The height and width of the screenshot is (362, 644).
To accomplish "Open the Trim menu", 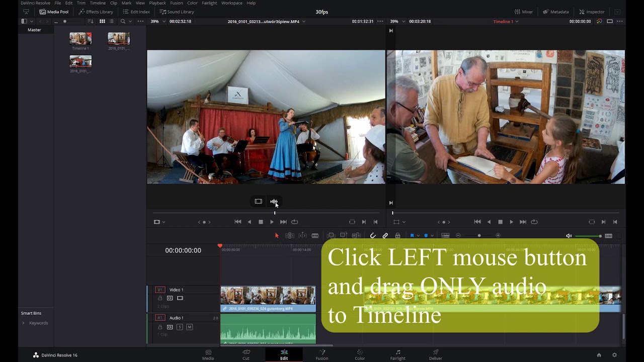I will point(81,3).
